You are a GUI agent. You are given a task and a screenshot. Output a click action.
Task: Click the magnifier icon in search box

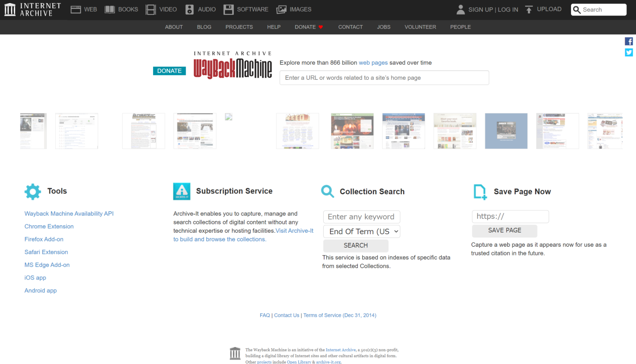coord(577,10)
